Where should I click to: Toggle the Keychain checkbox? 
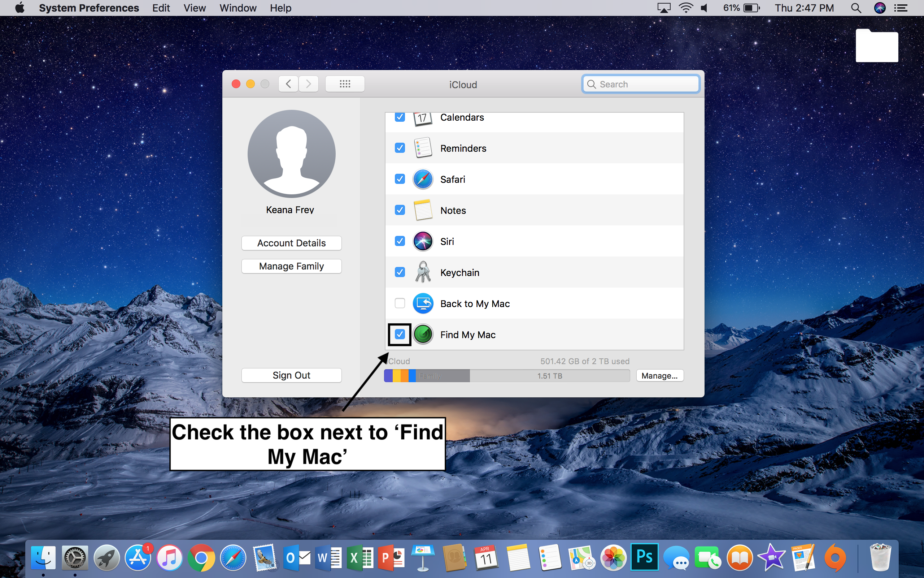click(x=400, y=272)
